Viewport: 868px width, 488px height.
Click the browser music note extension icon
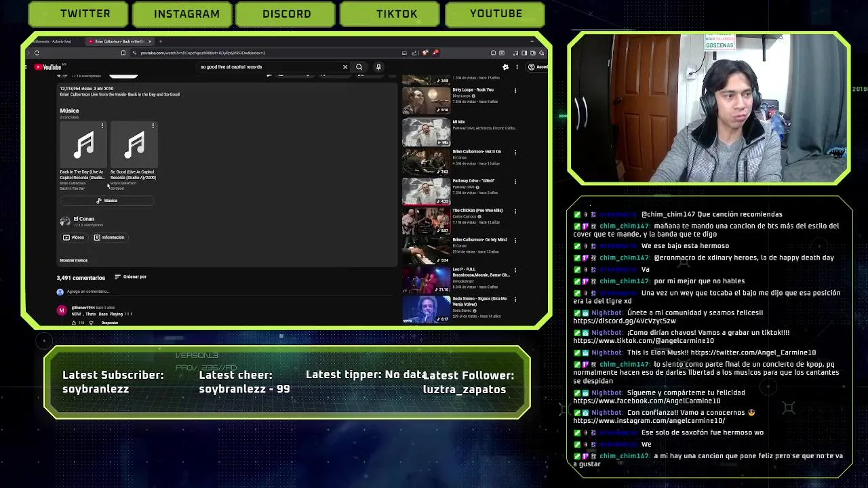(515, 53)
